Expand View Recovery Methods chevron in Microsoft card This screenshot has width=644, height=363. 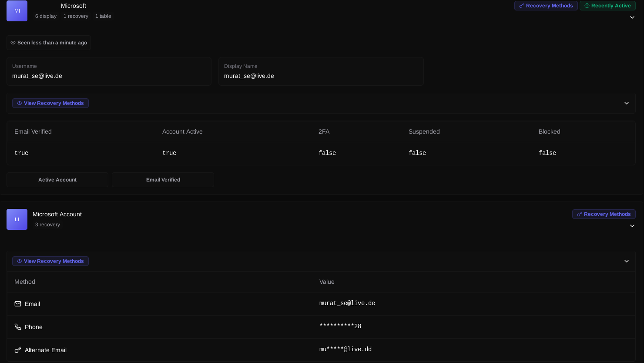[x=627, y=103]
